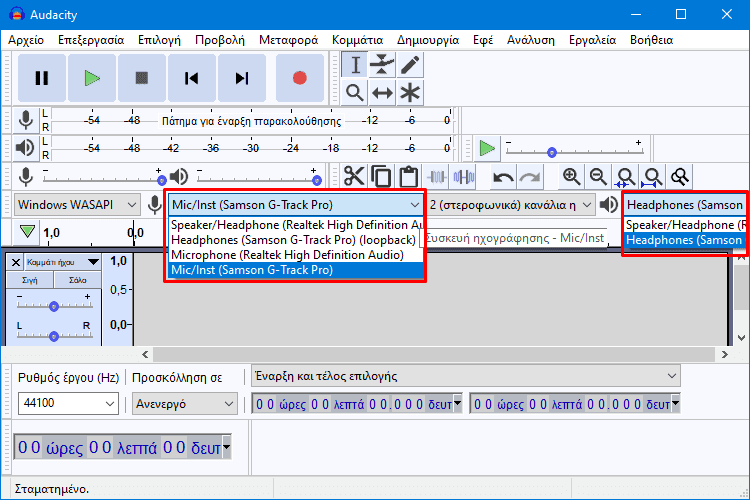Image resolution: width=750 pixels, height=500 pixels.
Task: Select the Envelope tool
Action: [x=382, y=65]
